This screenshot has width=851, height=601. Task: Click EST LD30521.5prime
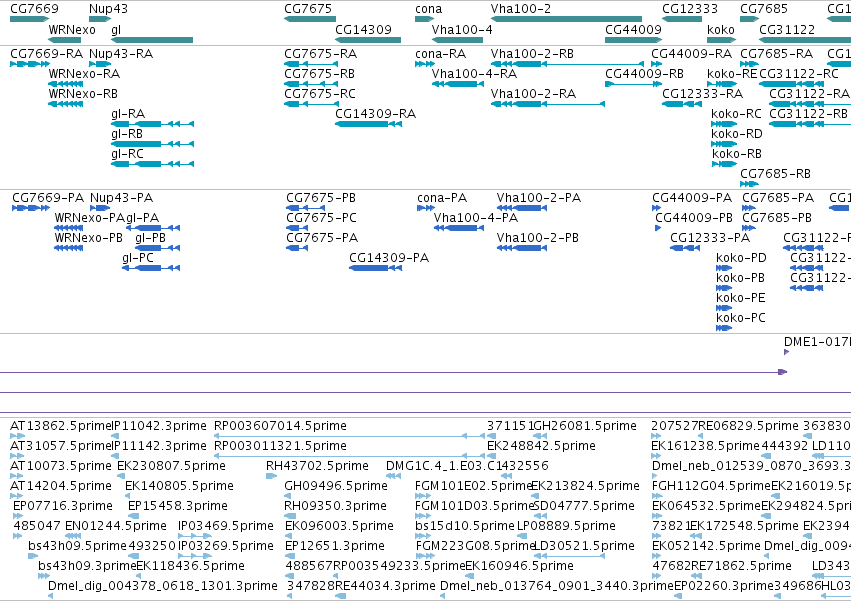tap(569, 556)
